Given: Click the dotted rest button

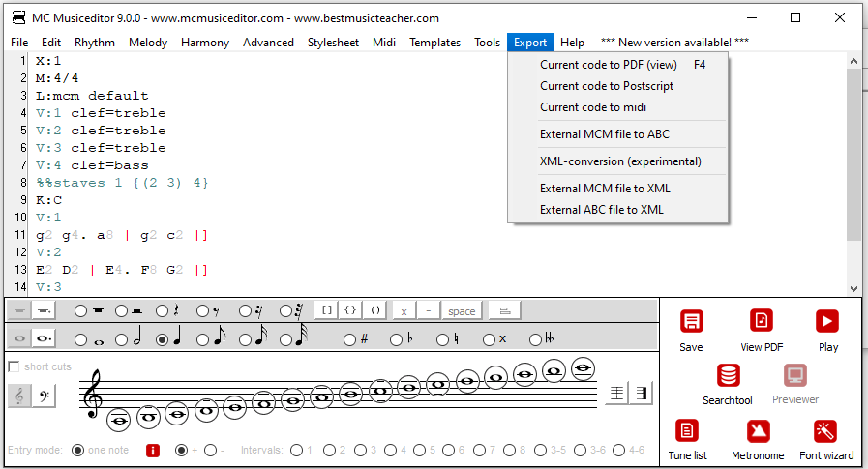Looking at the screenshot, I should tap(44, 311).
